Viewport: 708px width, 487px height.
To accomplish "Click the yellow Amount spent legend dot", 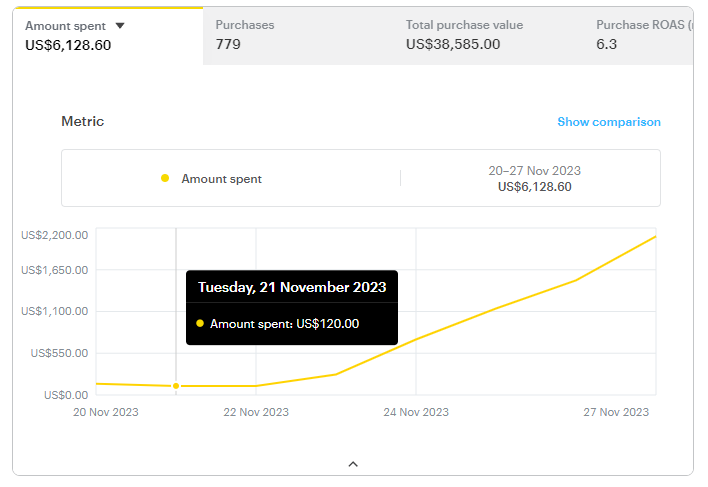I will tap(165, 179).
